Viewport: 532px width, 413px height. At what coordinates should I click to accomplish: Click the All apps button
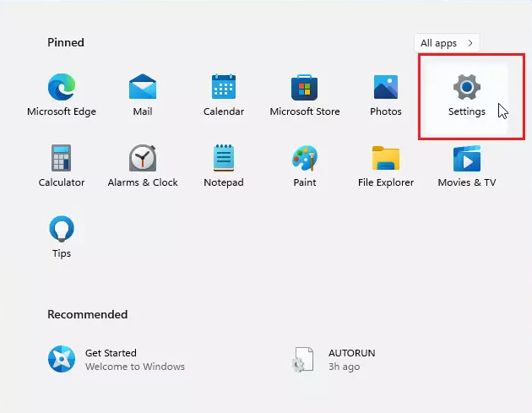pyautogui.click(x=447, y=43)
